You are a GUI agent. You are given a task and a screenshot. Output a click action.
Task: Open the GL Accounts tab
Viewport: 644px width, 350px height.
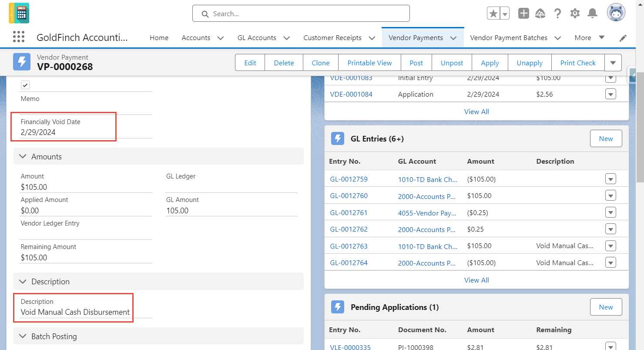coord(257,37)
